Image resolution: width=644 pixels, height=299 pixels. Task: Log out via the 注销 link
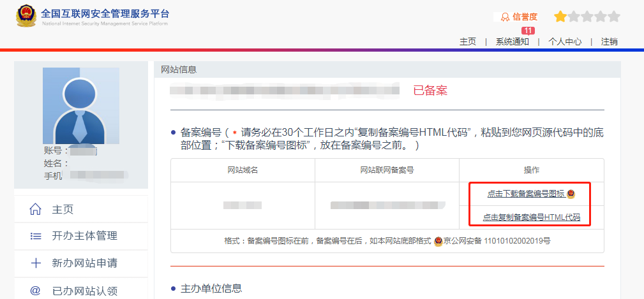609,41
